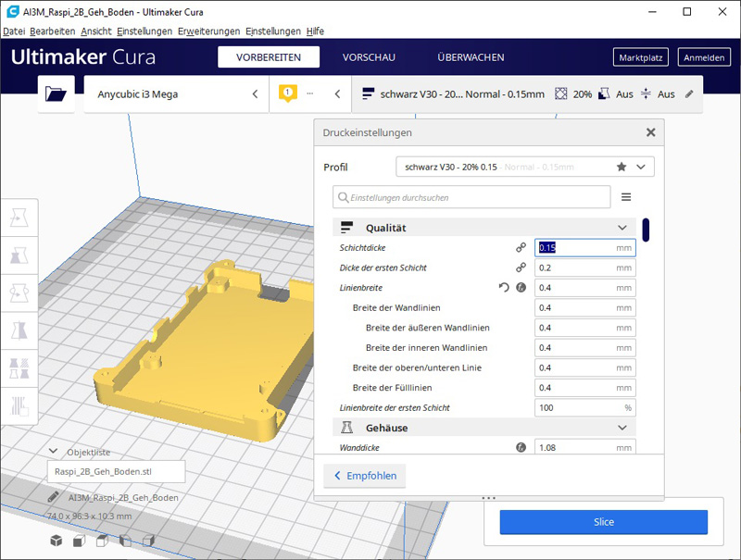Click pencil icon beside job name AI3M_Raspi_2B_Geh_Boden

[x=54, y=497]
